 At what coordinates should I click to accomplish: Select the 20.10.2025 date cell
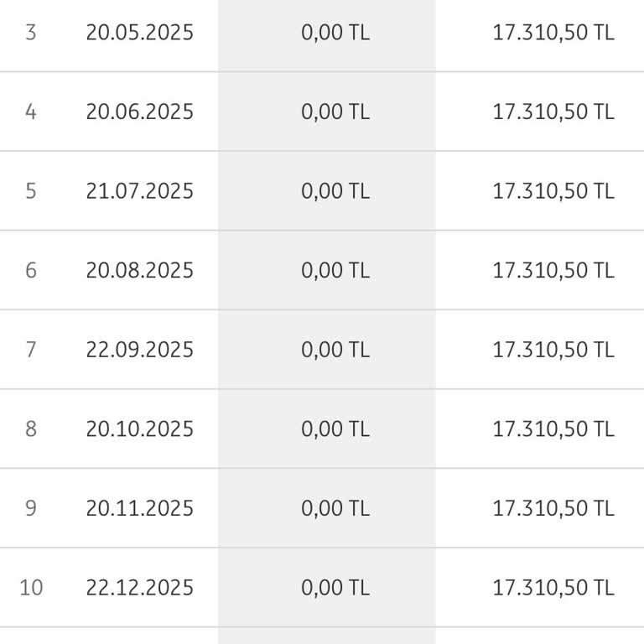(x=139, y=429)
